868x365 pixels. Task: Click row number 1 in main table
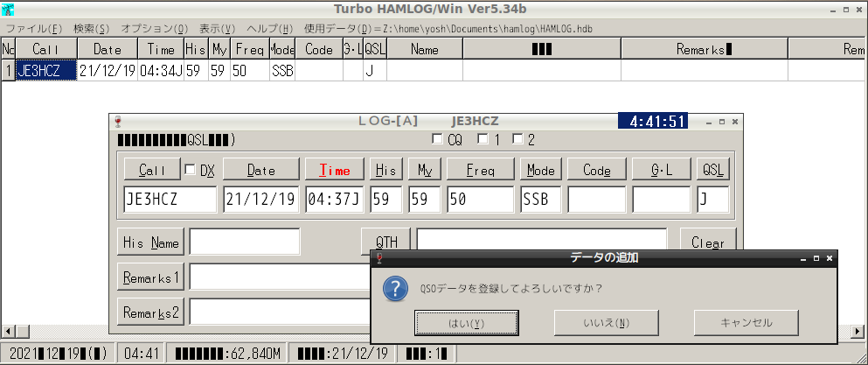[x=8, y=70]
